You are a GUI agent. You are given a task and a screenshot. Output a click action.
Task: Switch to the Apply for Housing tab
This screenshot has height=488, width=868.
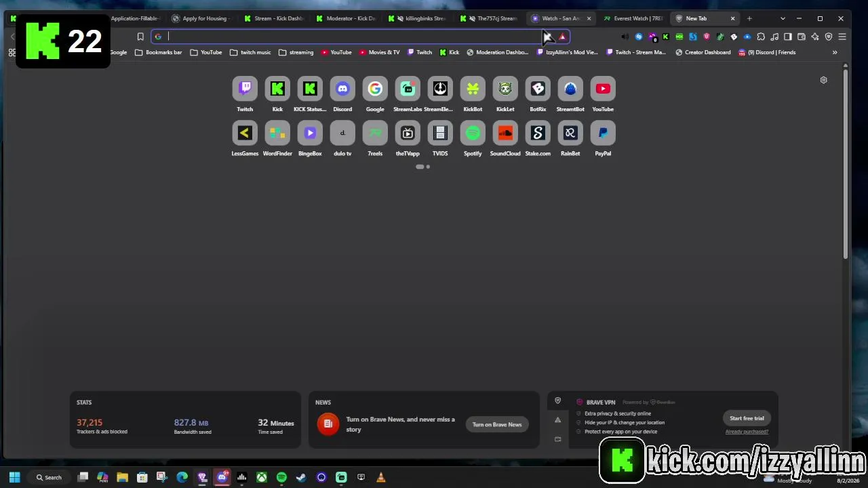(x=201, y=18)
